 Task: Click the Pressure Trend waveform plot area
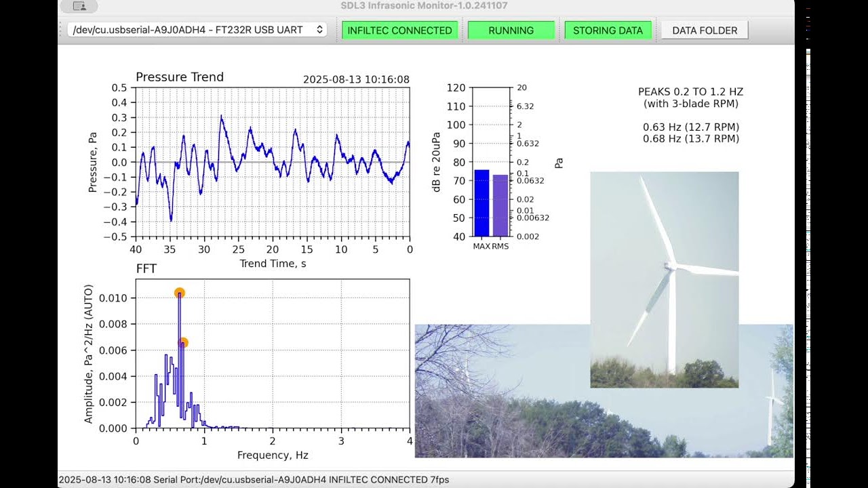[273, 162]
